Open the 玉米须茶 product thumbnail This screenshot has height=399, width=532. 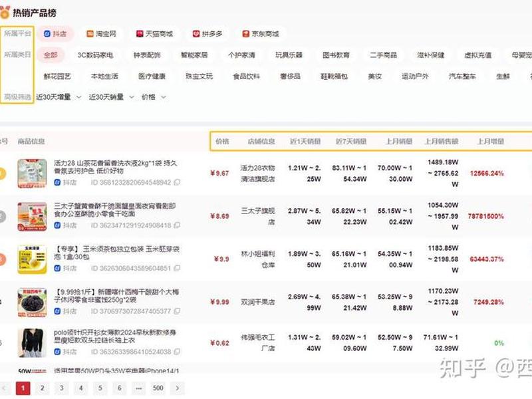tap(32, 259)
